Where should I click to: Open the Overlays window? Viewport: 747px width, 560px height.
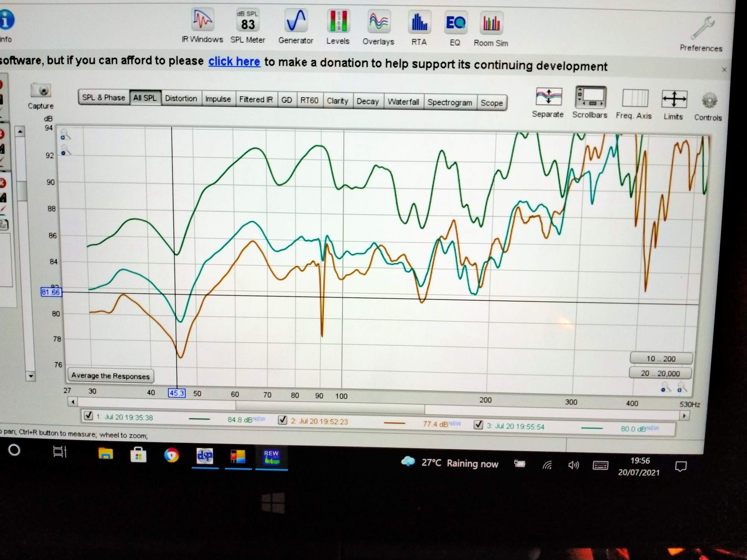point(378,28)
